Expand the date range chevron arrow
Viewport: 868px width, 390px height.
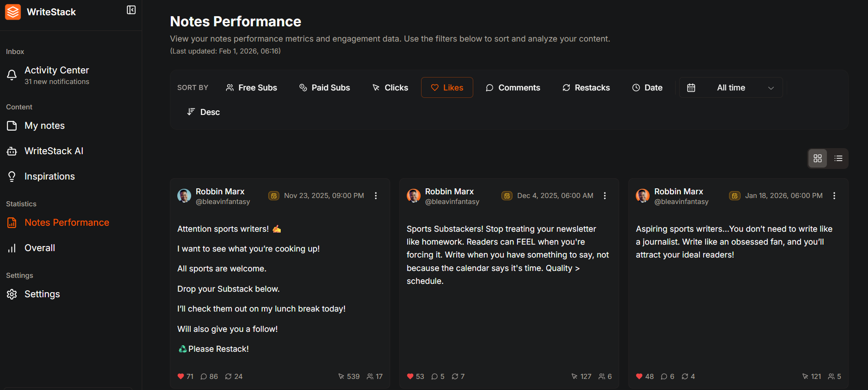tap(771, 88)
